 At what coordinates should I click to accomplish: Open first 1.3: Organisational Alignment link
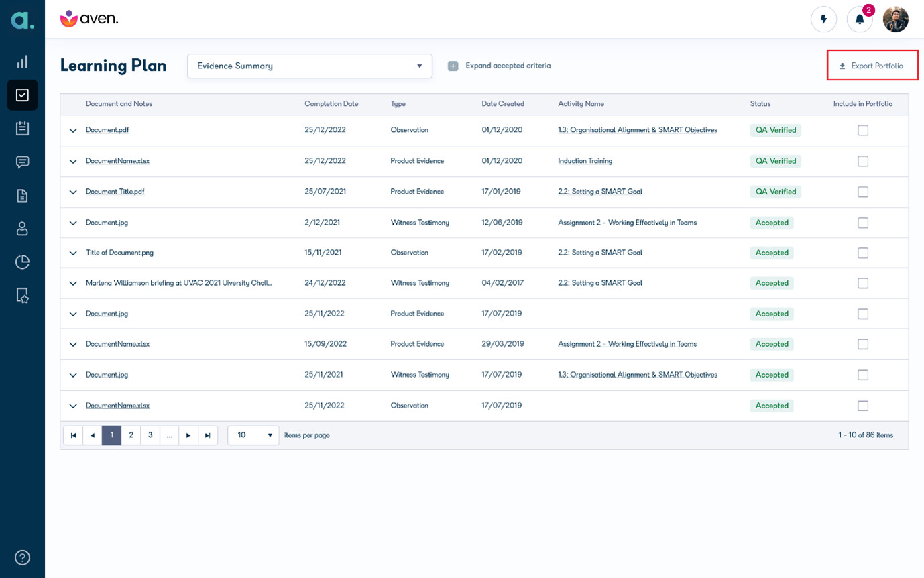coord(638,130)
